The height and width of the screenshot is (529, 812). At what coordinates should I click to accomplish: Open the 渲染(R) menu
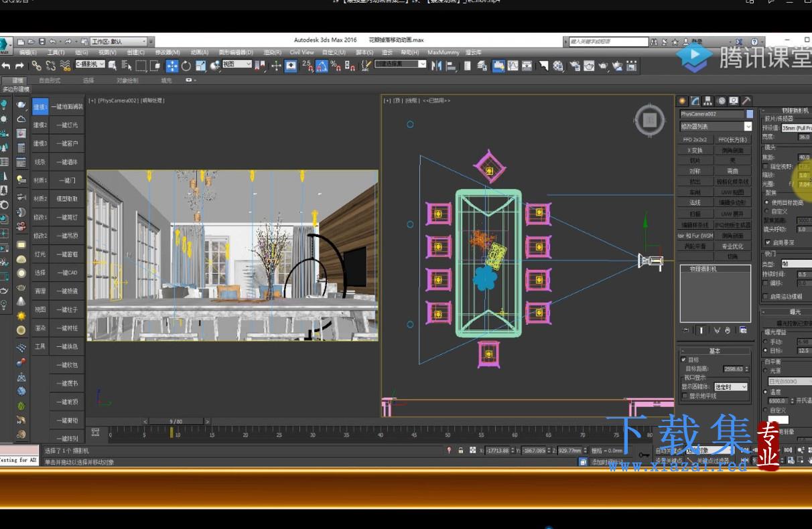coord(272,52)
